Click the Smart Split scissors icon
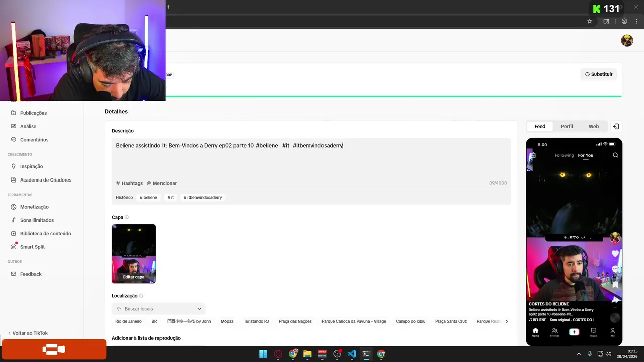The height and width of the screenshot is (362, 644). [x=14, y=247]
